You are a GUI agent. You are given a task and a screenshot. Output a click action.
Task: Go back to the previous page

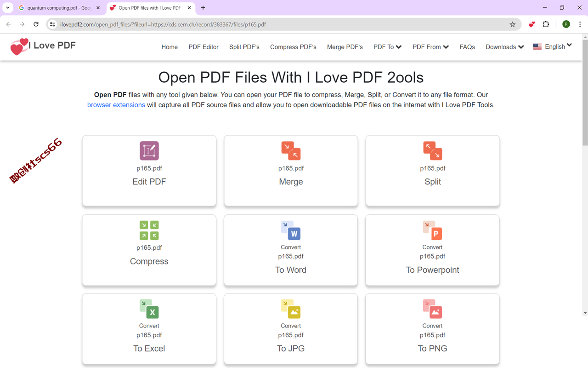pos(9,24)
